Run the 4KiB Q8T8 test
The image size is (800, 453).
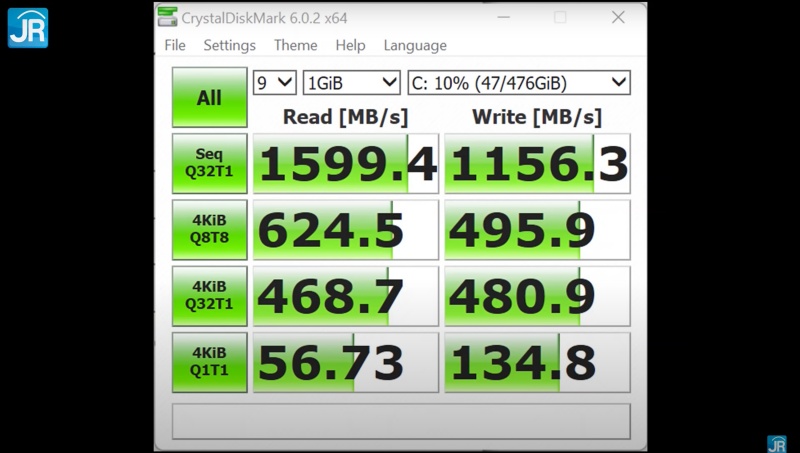tap(210, 230)
